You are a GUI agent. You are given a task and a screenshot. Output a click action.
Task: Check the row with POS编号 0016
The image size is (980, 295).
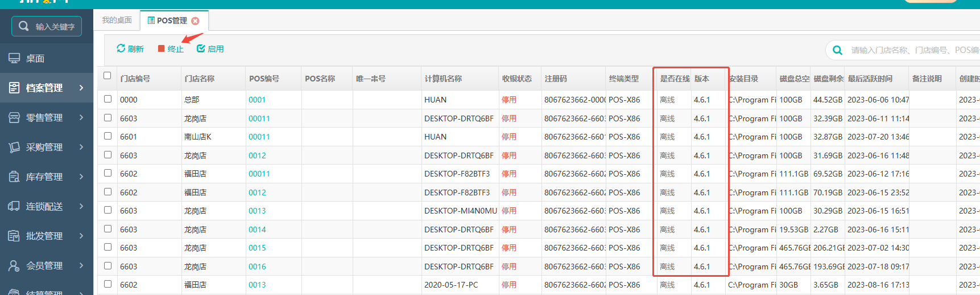107,265
